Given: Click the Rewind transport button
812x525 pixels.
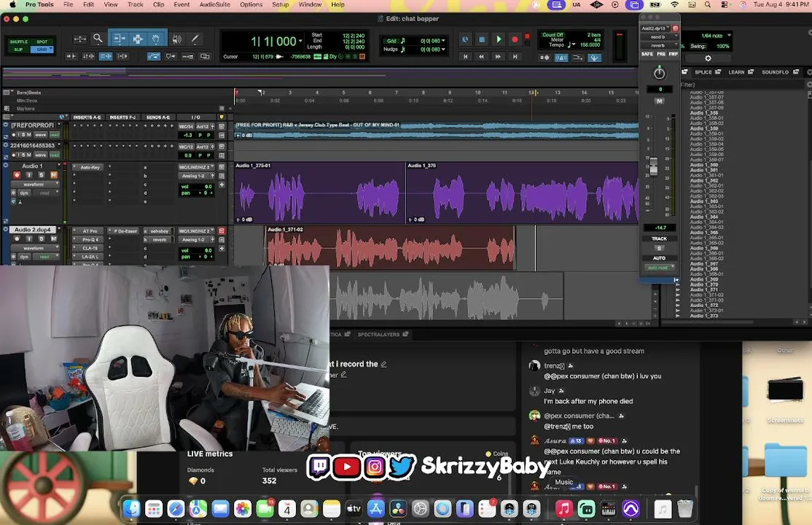Looking at the screenshot, I should coord(482,56).
